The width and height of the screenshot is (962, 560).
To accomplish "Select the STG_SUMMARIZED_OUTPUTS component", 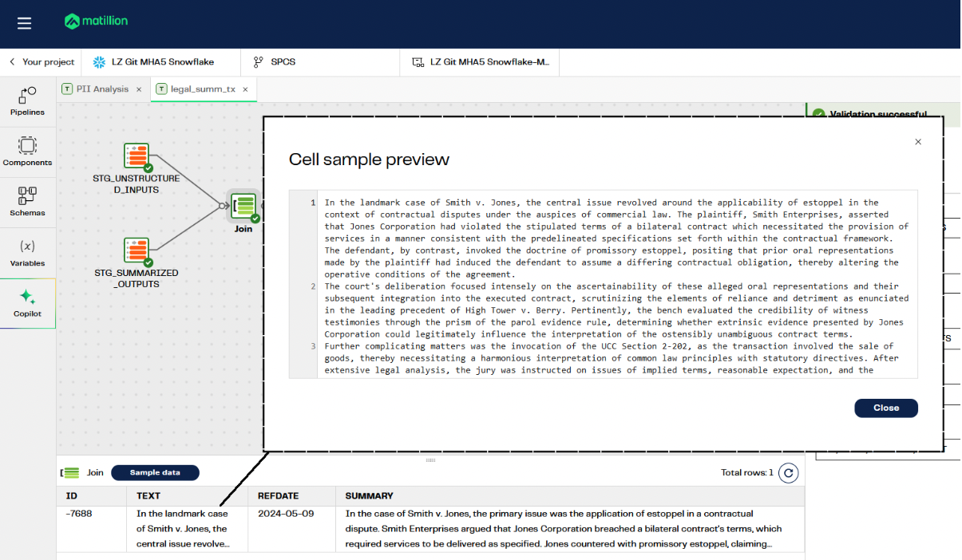I will (x=137, y=251).
